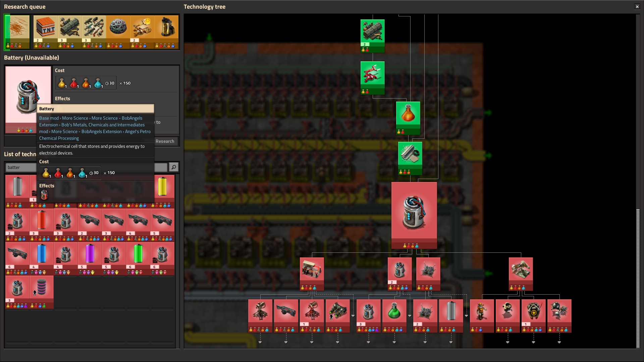The height and width of the screenshot is (362, 644).
Task: Close the technology tree window
Action: point(637,7)
